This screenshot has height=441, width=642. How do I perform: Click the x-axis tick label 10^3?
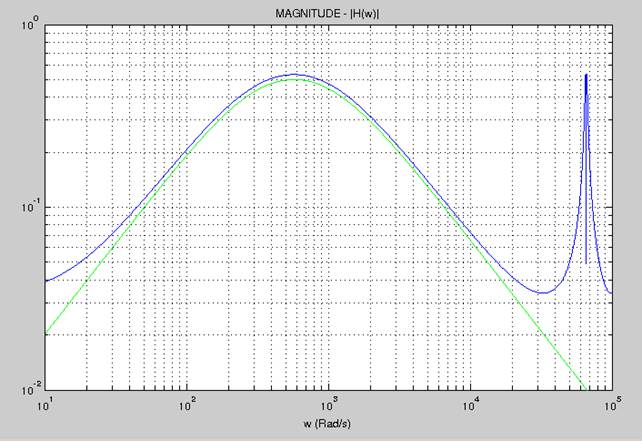click(x=329, y=405)
